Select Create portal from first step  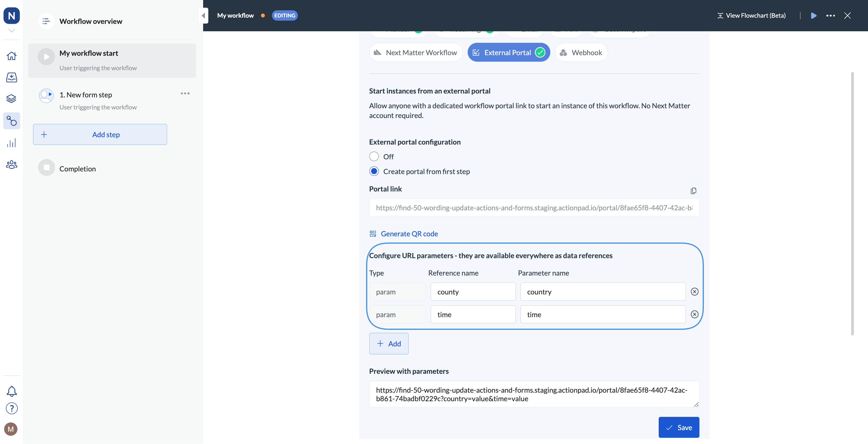pyautogui.click(x=374, y=171)
